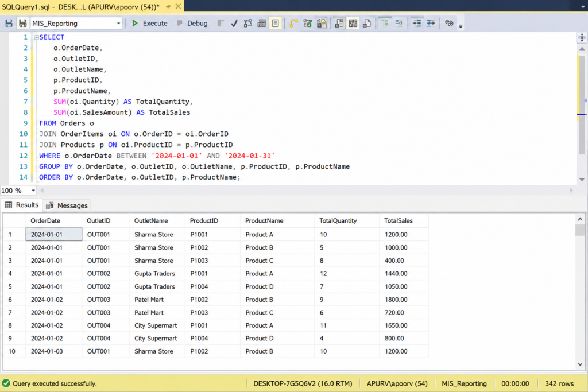Click the editor horizontal scroll left arrow
Viewport: 588px width, 392px height.
pyautogui.click(x=42, y=191)
